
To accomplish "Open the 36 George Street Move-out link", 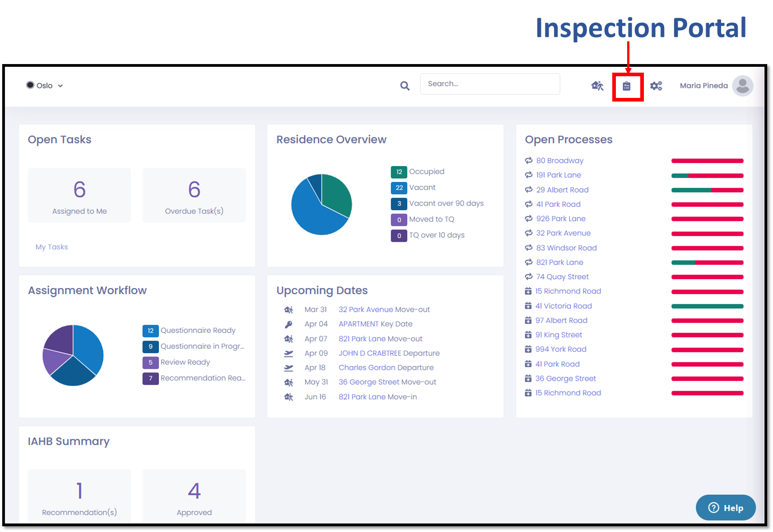I will (387, 382).
